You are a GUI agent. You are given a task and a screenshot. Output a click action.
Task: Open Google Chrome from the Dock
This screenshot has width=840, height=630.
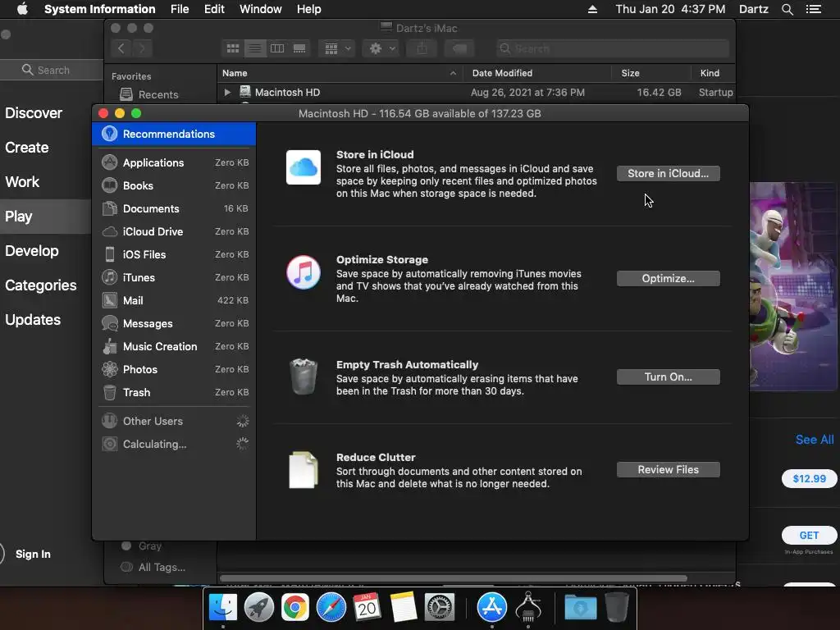point(295,608)
